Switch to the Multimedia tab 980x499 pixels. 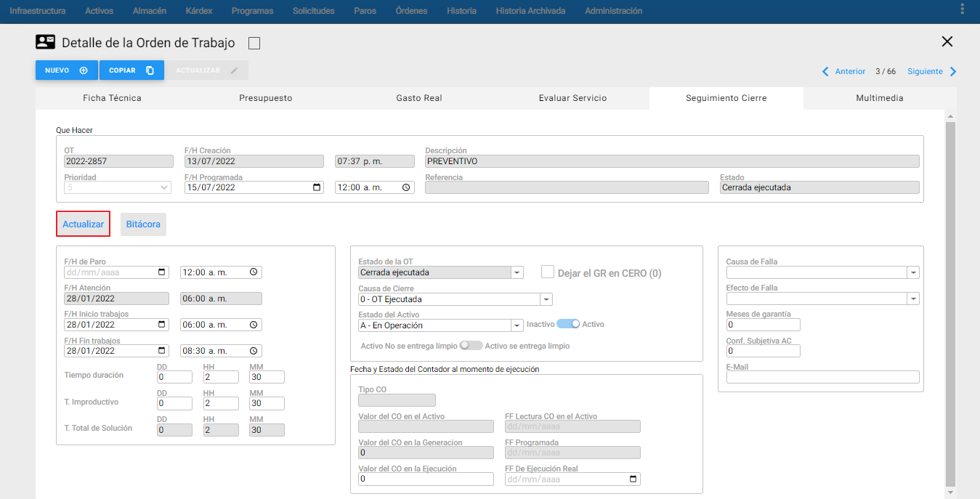[x=880, y=98]
